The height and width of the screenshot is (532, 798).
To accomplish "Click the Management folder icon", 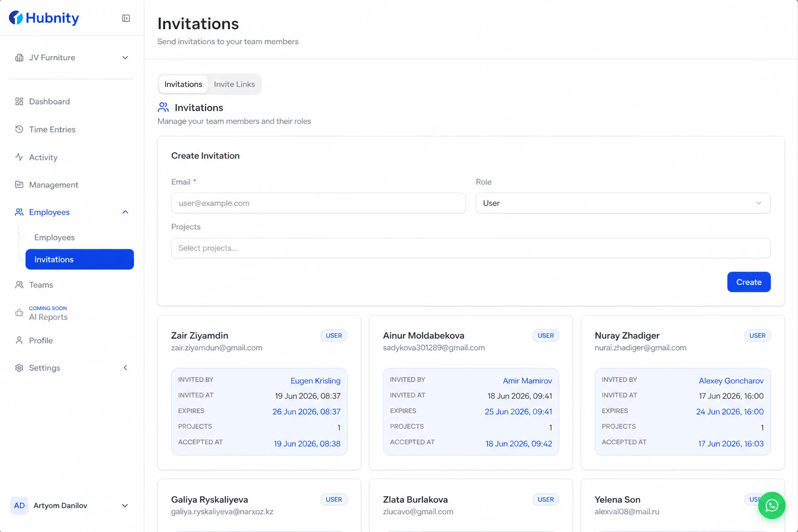I will click(19, 184).
